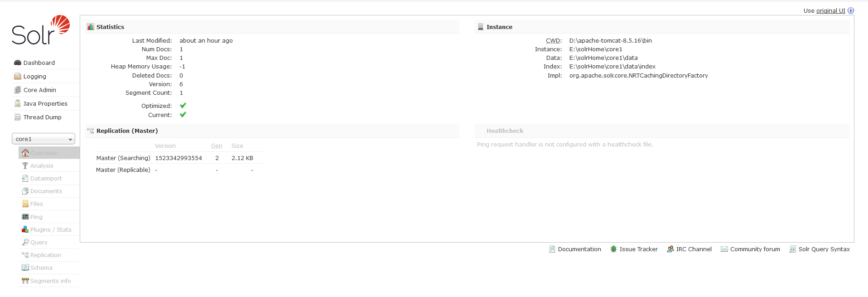
Task: Click the Java Properties icon
Action: coord(18,103)
